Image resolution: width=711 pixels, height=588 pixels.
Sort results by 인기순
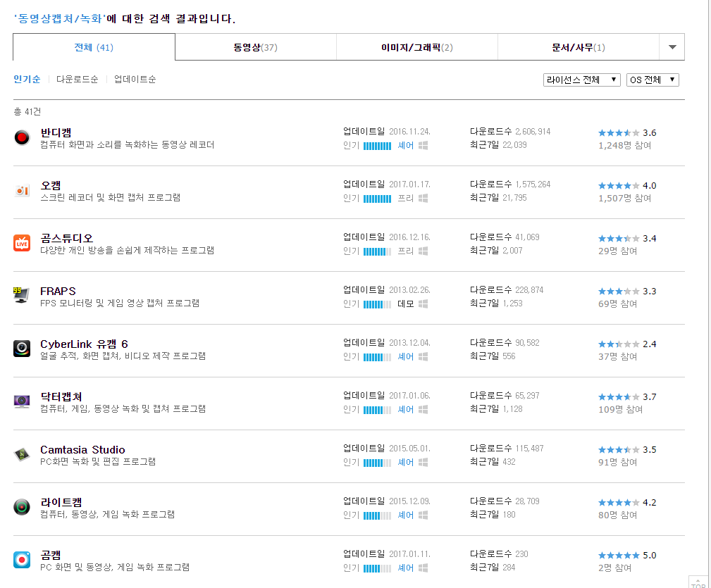click(x=27, y=80)
